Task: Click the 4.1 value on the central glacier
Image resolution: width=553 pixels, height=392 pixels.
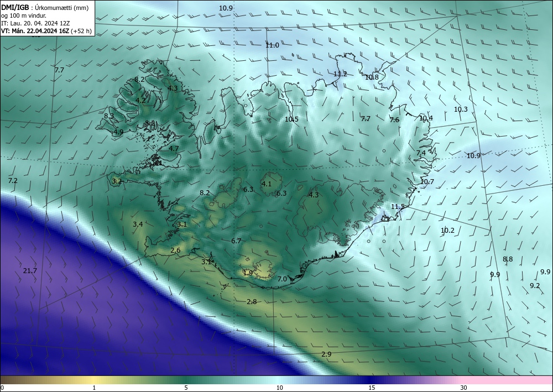Action: [267, 184]
